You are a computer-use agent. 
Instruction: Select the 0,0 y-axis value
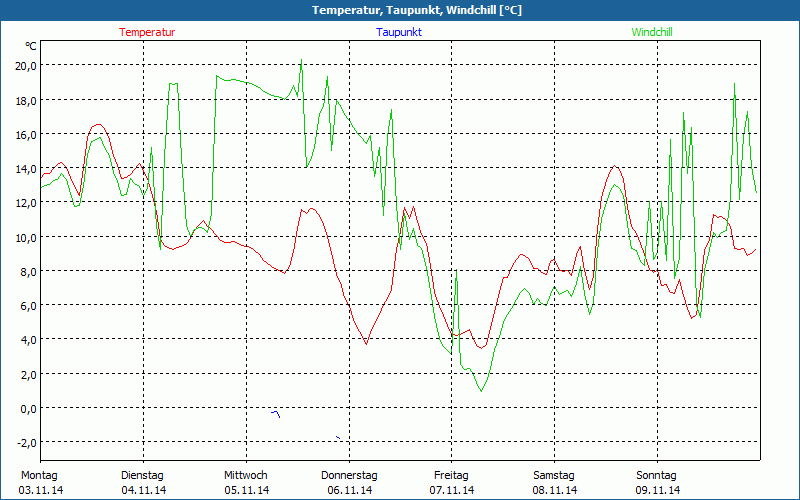[27, 408]
